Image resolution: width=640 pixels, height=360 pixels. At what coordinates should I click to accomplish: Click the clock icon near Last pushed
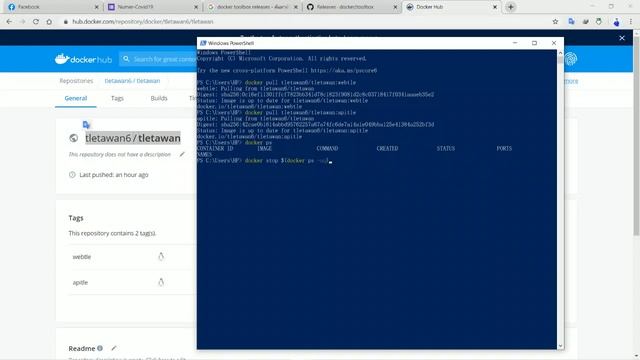click(x=72, y=175)
